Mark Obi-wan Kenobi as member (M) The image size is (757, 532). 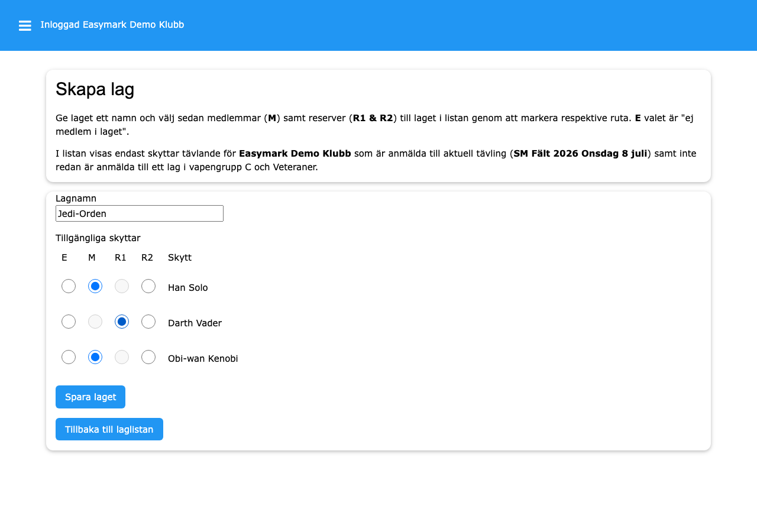tap(95, 357)
